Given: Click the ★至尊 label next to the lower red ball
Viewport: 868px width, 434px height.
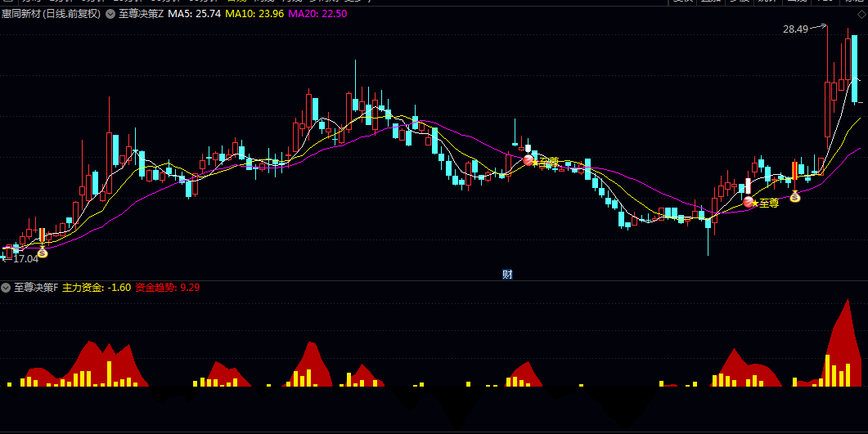Looking at the screenshot, I should (766, 204).
